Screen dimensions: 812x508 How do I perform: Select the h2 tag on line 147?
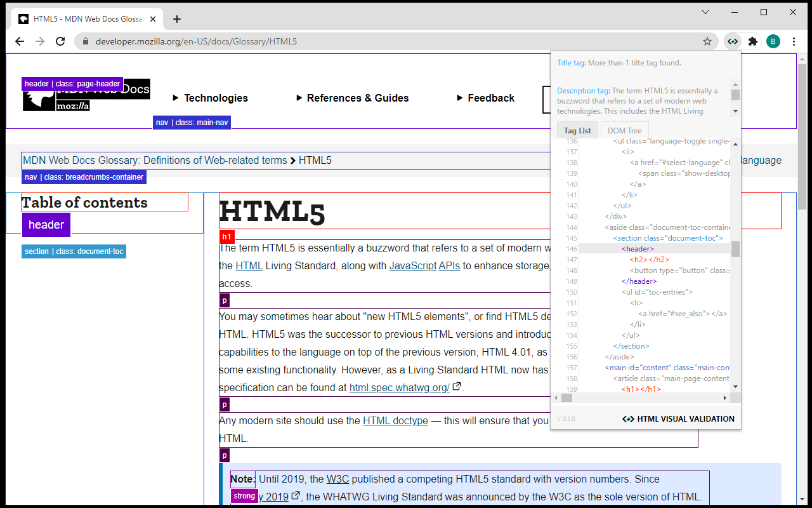pos(650,260)
